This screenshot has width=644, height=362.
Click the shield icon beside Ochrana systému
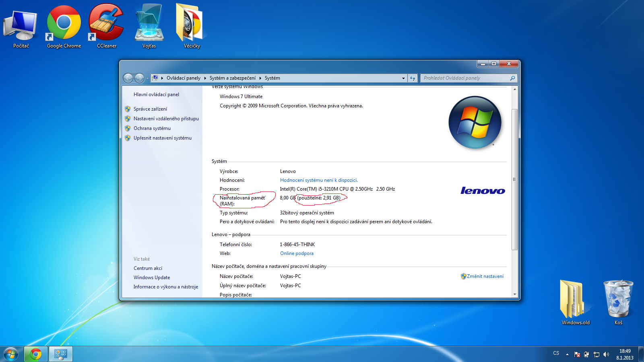tap(128, 128)
